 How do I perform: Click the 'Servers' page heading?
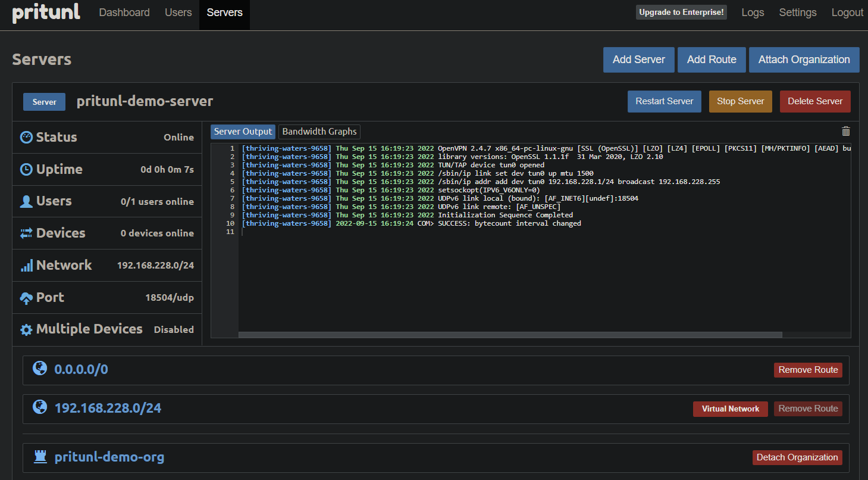tap(42, 60)
